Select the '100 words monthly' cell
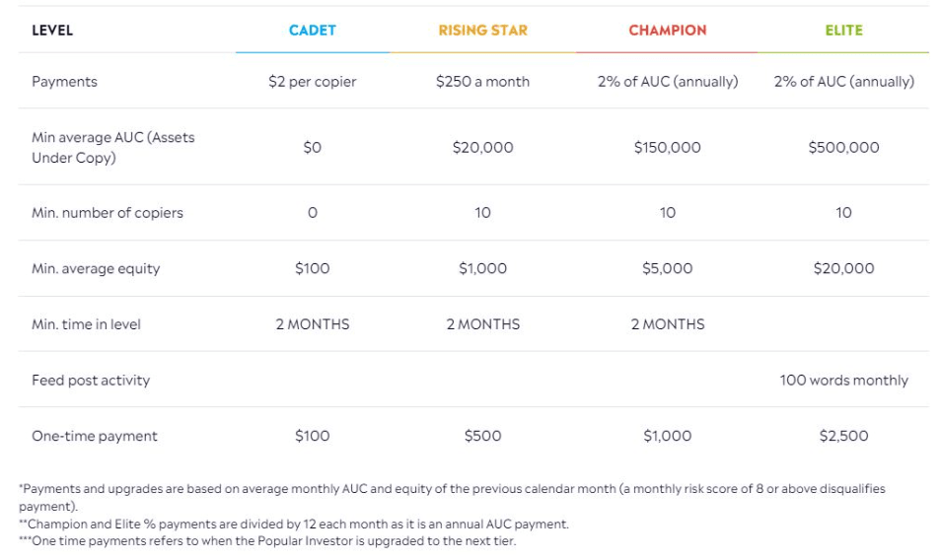This screenshot has width=941, height=560. 843,381
